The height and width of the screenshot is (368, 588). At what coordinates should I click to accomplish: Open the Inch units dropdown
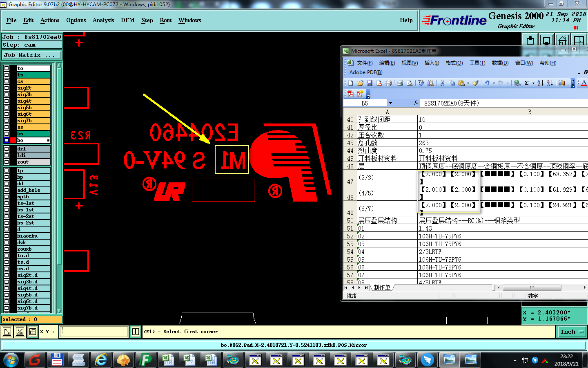[x=572, y=332]
